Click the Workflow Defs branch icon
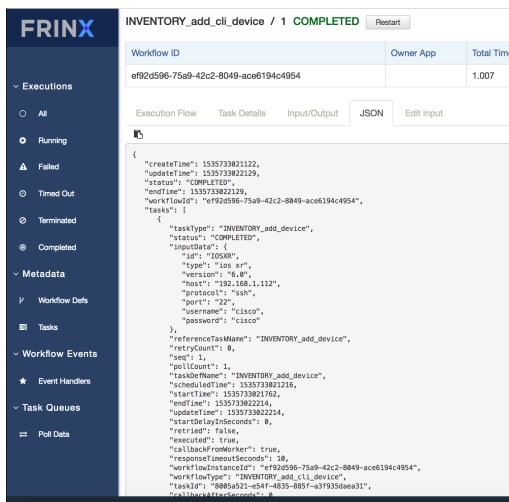This screenshot has height=502, width=509. click(22, 300)
